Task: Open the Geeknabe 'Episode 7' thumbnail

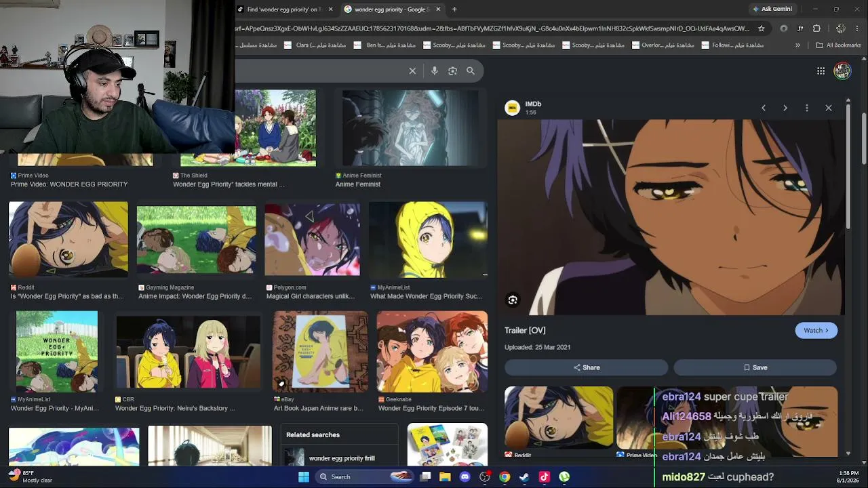Action: coord(432,352)
